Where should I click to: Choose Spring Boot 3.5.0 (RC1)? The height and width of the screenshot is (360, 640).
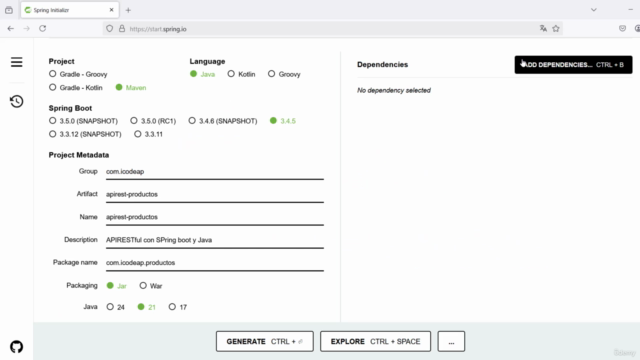click(x=153, y=121)
